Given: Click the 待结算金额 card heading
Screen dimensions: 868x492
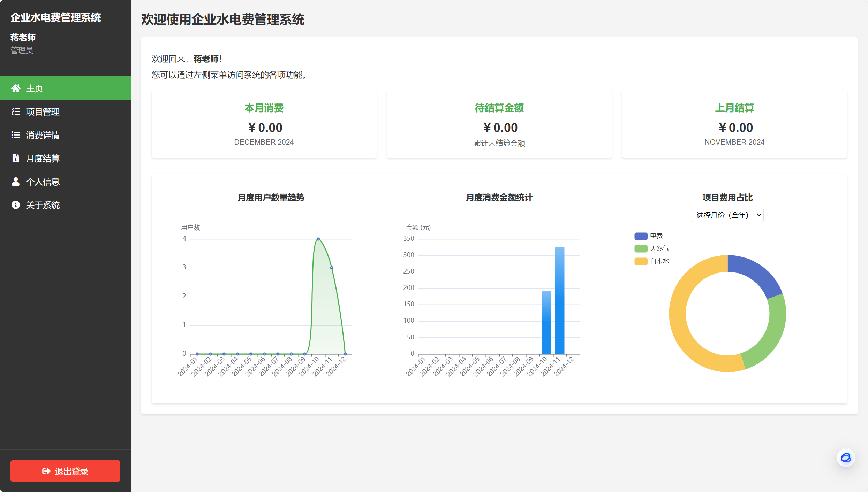Looking at the screenshot, I should point(499,108).
